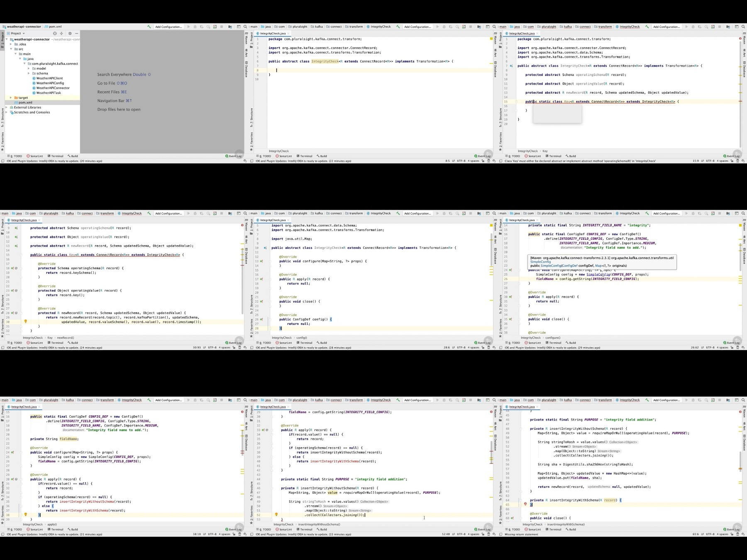Select the IntegrityCheck.java tab in the 22-minutes-ago editor
Image resolution: width=747 pixels, height=560 pixels.
coord(273,34)
